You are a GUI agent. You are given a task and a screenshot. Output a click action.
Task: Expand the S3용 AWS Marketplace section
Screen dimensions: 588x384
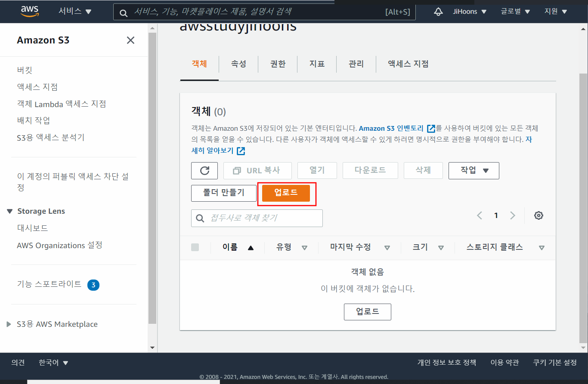pos(9,324)
